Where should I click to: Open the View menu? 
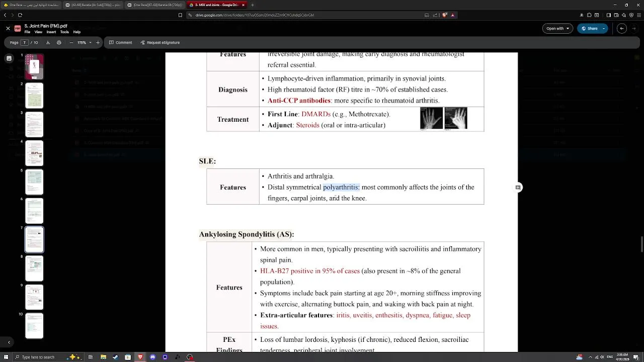38,32
